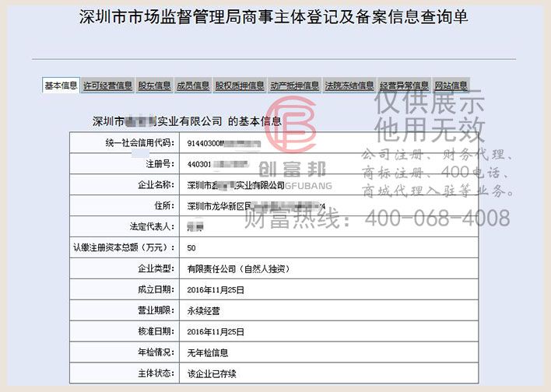Click the value 永续经营
This screenshot has width=551, height=392.
(203, 311)
